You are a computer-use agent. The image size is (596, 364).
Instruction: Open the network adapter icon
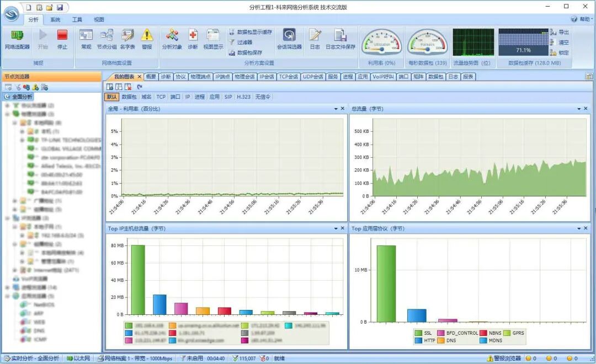pos(17,35)
